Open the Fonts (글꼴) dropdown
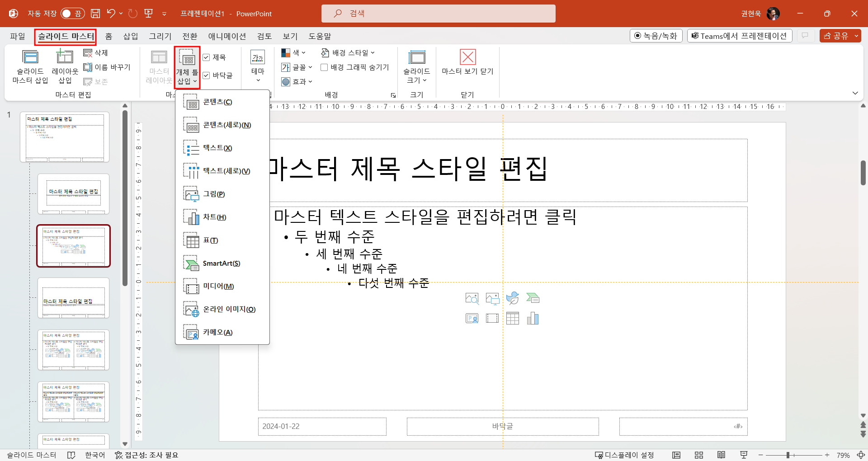868x461 pixels. (297, 67)
